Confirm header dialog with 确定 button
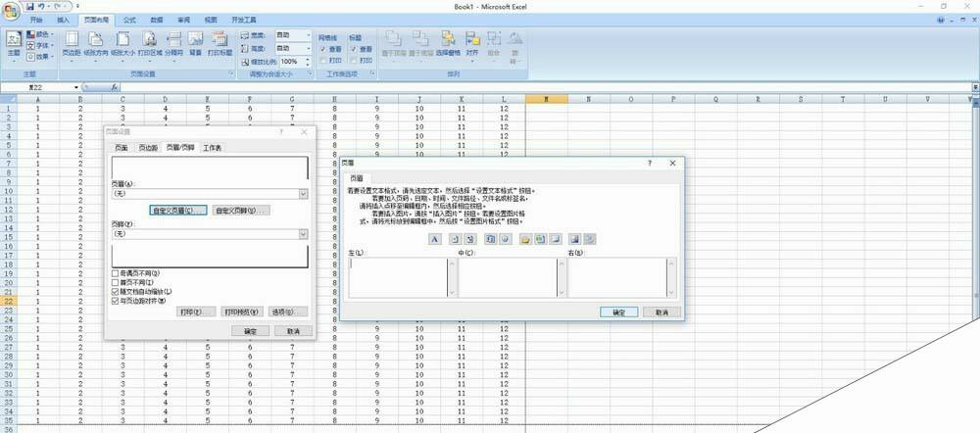The image size is (980, 433). point(618,312)
